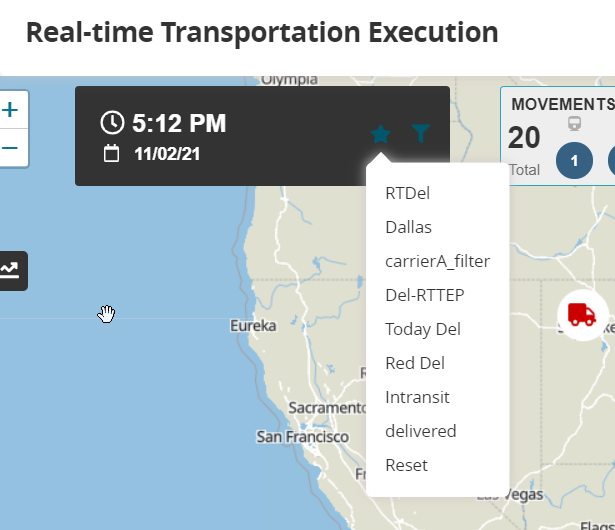Click the clock icon beside 5:12 PM

point(112,122)
